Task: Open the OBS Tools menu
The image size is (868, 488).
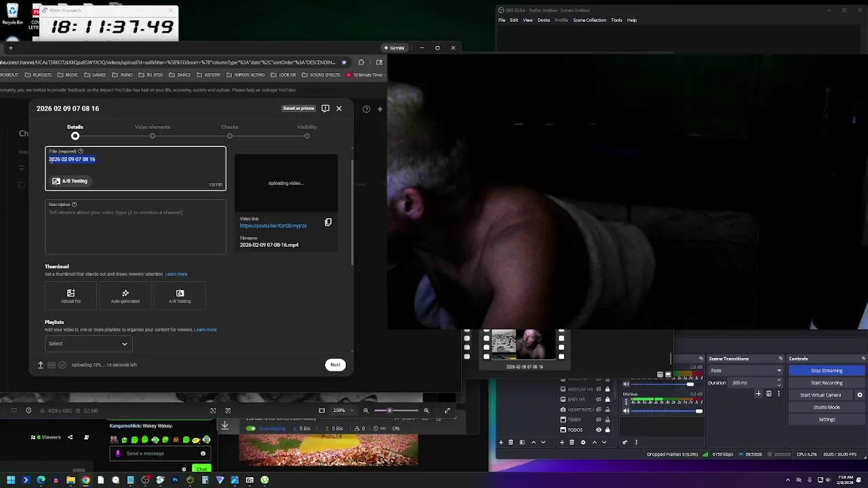Action: [x=616, y=20]
